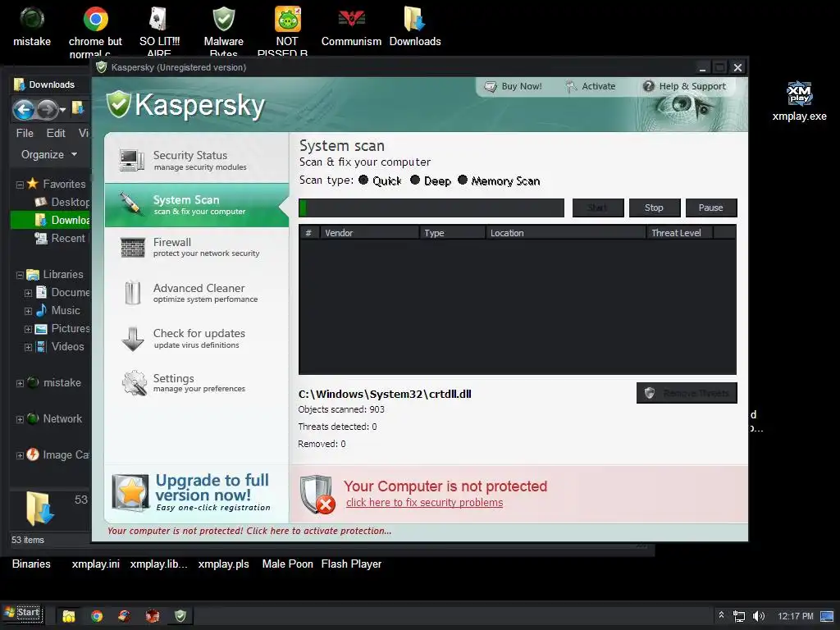Viewport: 840px width, 630px height.
Task: Expand the 'mistake' computer node
Action: pos(20,384)
